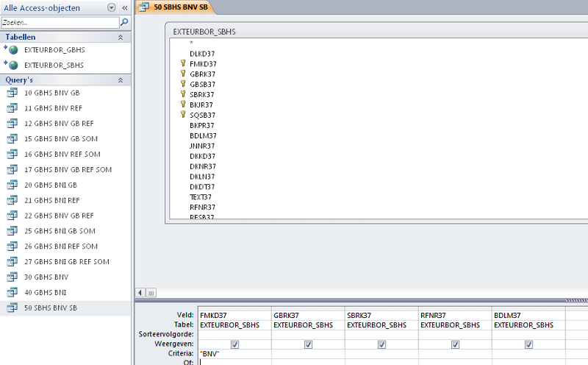Click the key icon next to GBSB37
Screen dimensions: 588x365
point(183,83)
